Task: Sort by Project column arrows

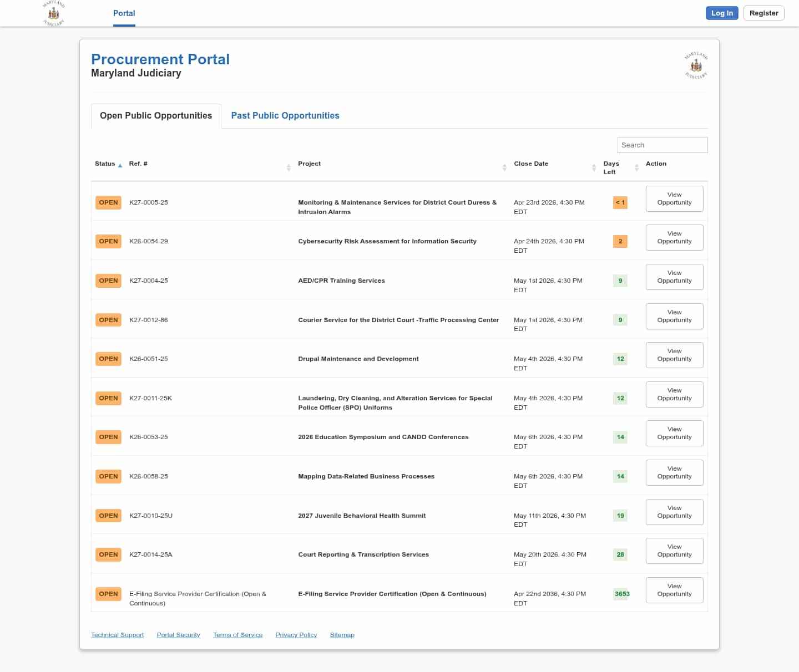Action: 504,167
